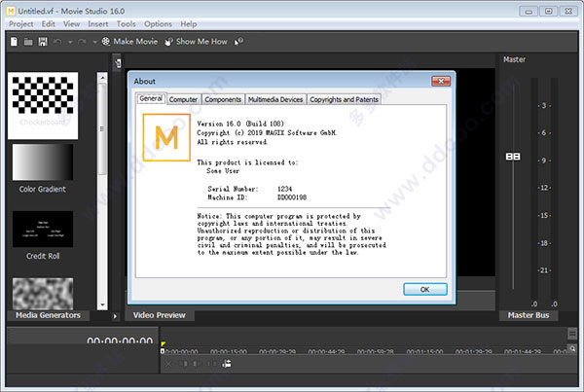This screenshot has height=392, width=584.
Task: Click the Video Preview panel tab
Action: [160, 315]
